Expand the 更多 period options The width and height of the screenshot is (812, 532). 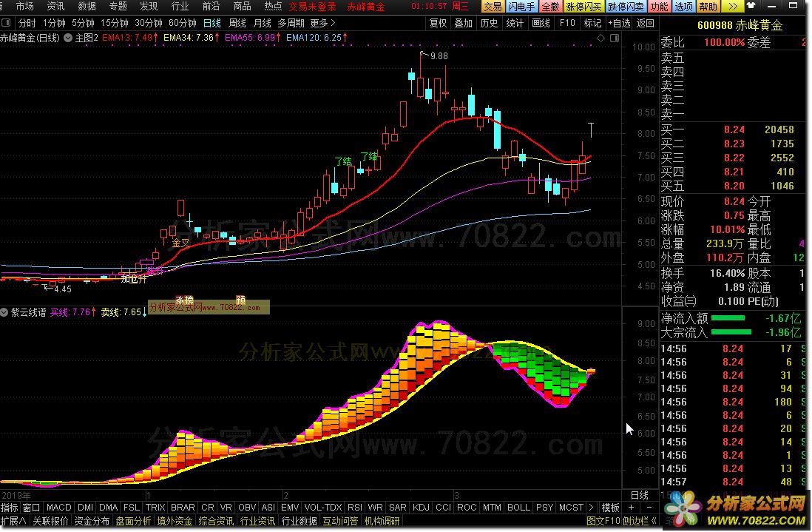click(322, 23)
